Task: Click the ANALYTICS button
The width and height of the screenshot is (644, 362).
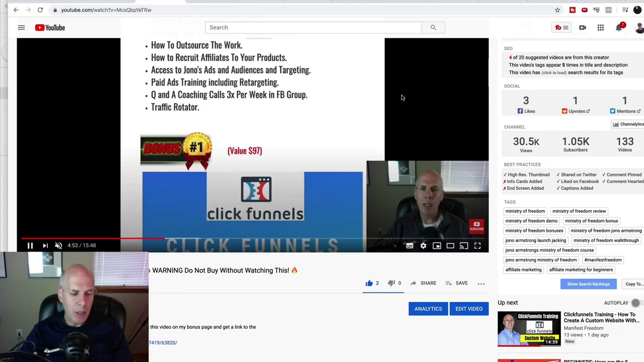Action: (428, 309)
